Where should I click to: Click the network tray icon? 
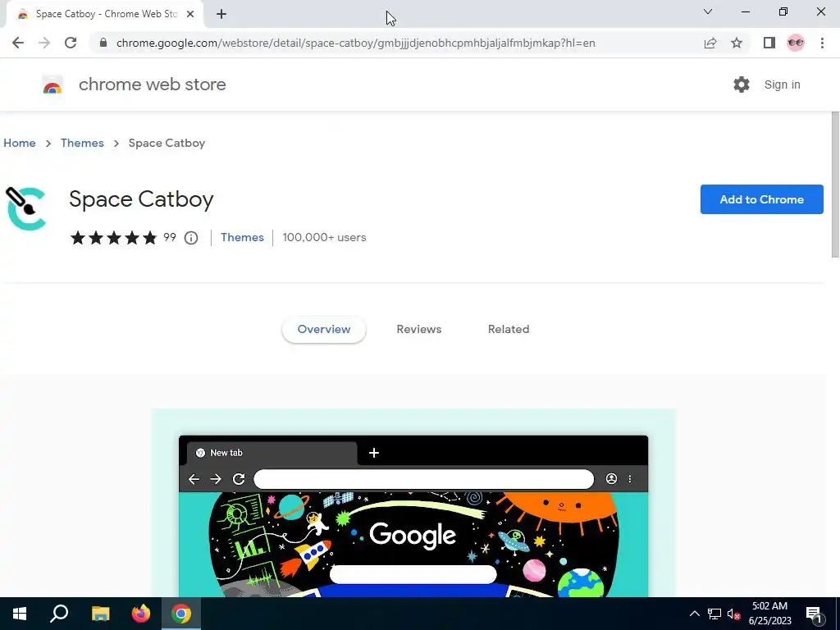(714, 614)
